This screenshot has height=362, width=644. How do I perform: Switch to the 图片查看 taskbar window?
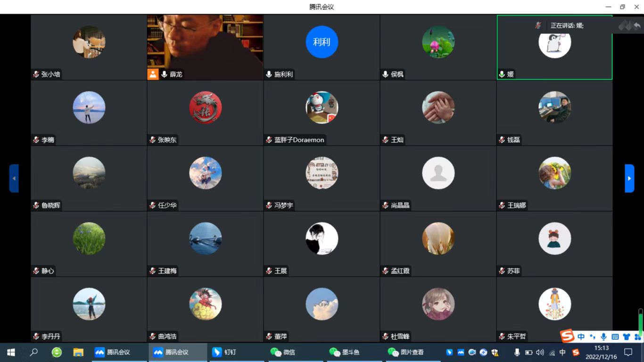pyautogui.click(x=405, y=352)
